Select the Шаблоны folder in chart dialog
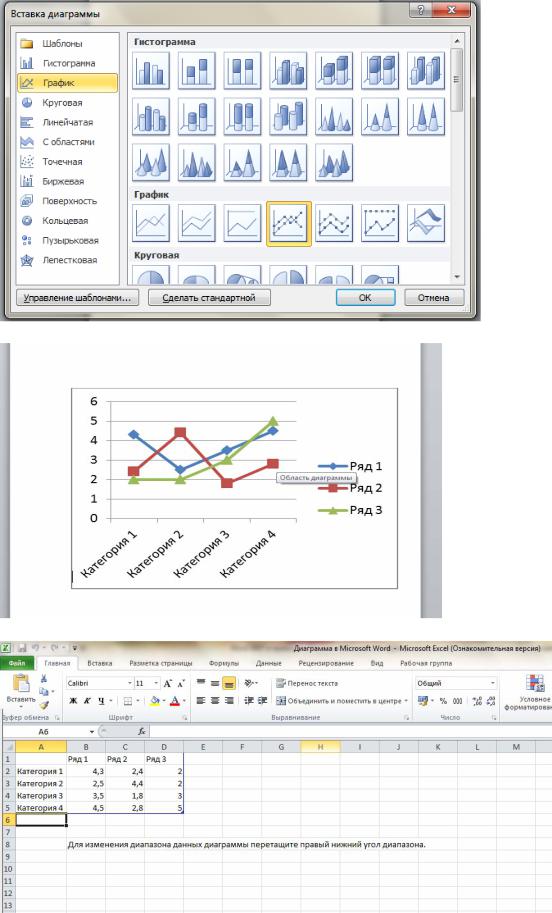This screenshot has height=913, width=552. point(62,44)
